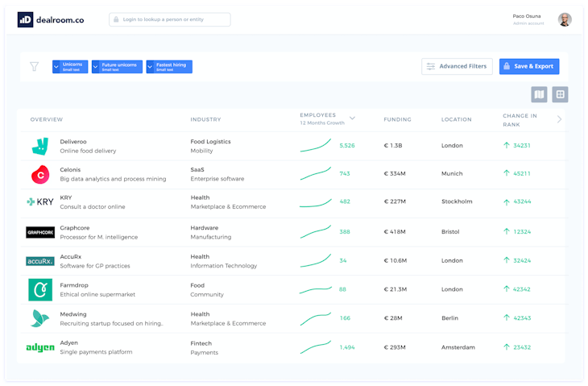This screenshot has height=386, width=588.
Task: Click Celonis location Munich
Action: pyautogui.click(x=452, y=174)
